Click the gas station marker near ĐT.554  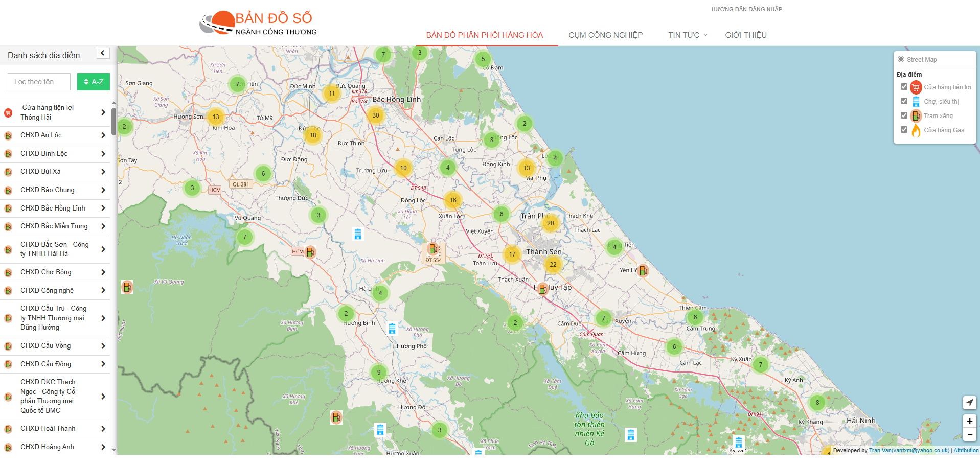[x=433, y=249]
